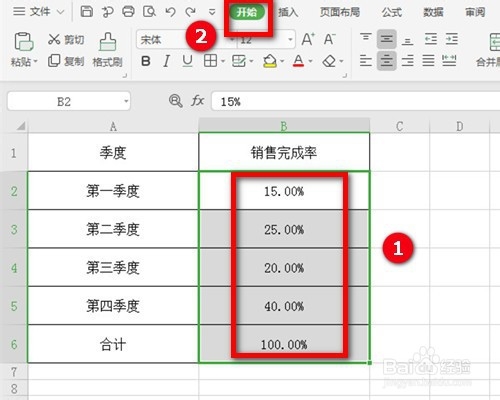This screenshot has height=400, width=500.
Task: Switch to the 开始 tab
Action: tap(247, 13)
